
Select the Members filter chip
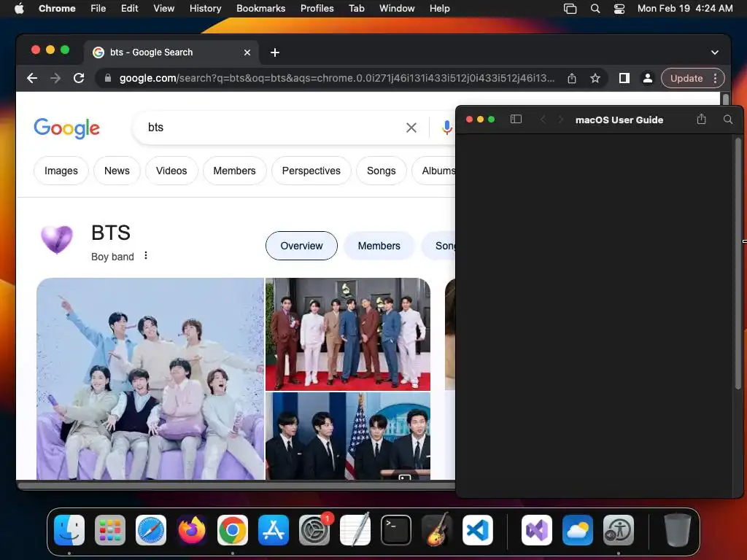pyautogui.click(x=234, y=171)
